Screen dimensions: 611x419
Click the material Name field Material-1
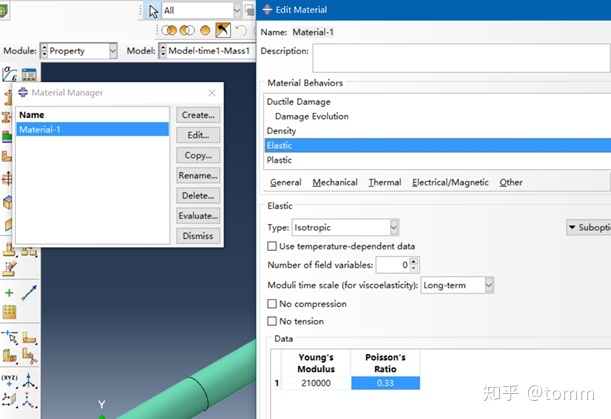[x=313, y=32]
